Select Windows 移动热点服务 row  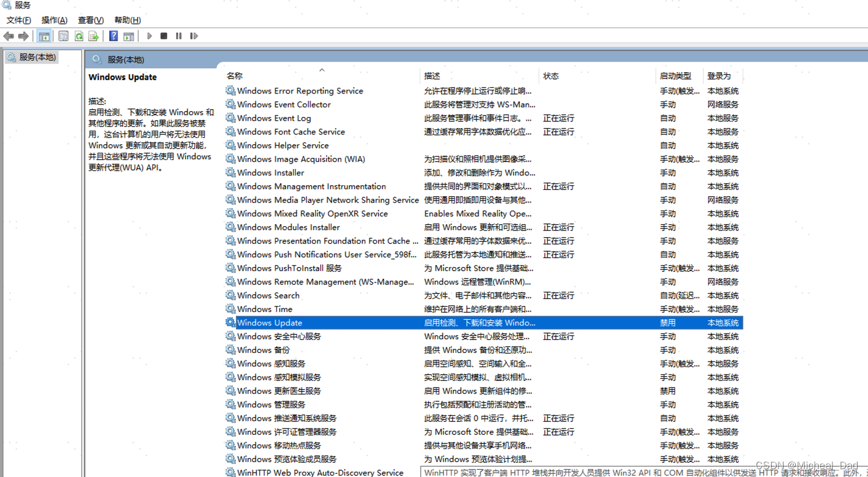tap(483, 446)
